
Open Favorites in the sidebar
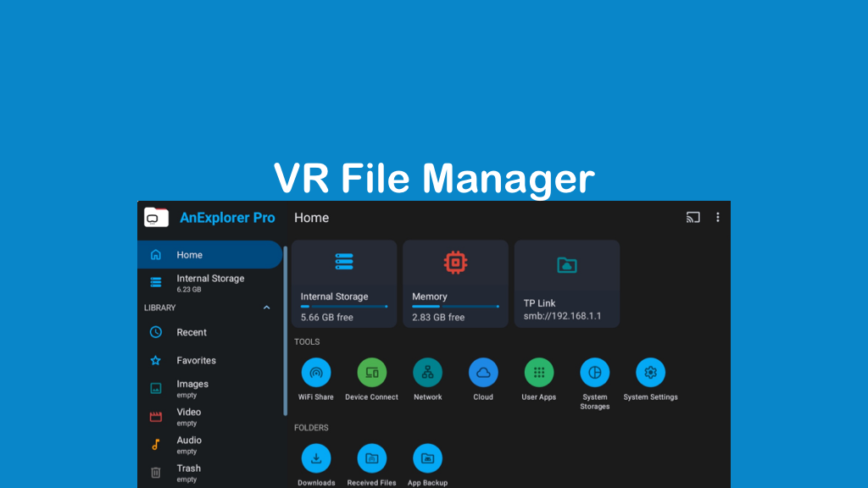(x=196, y=360)
